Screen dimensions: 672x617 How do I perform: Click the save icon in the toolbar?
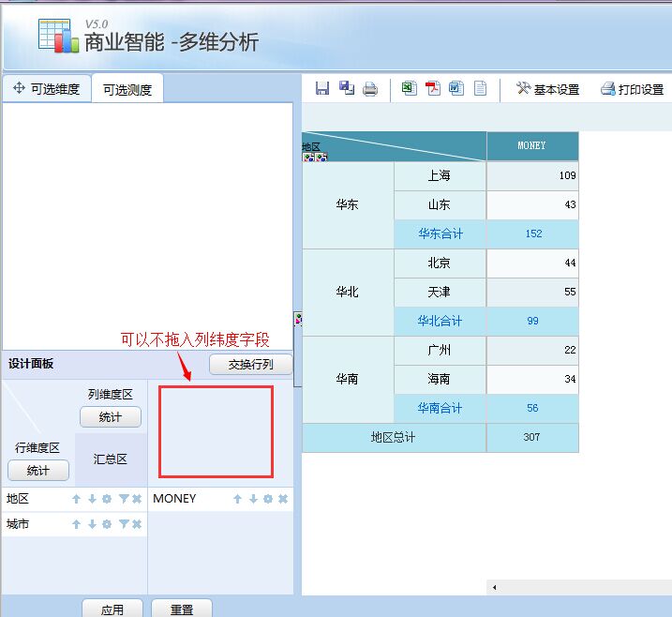[322, 89]
